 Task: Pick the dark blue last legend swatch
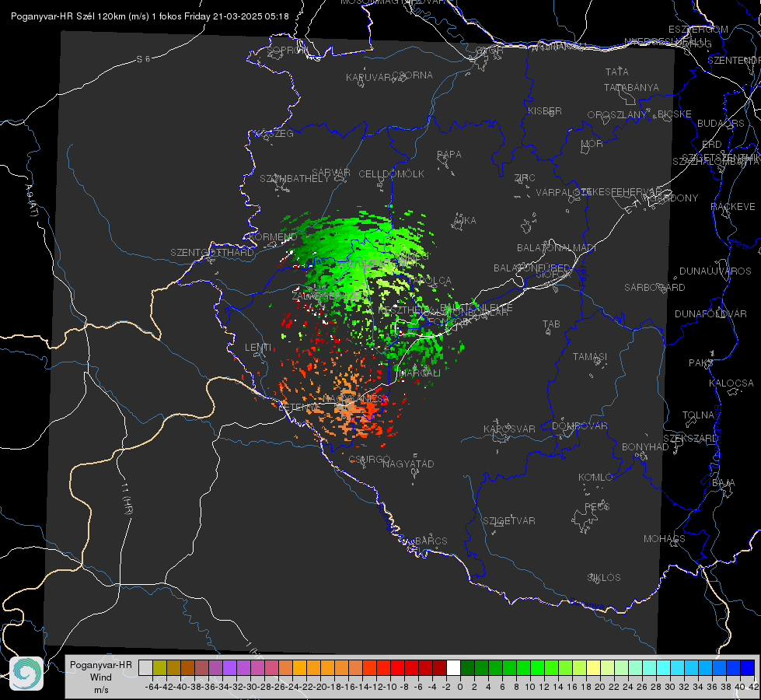tap(748, 668)
